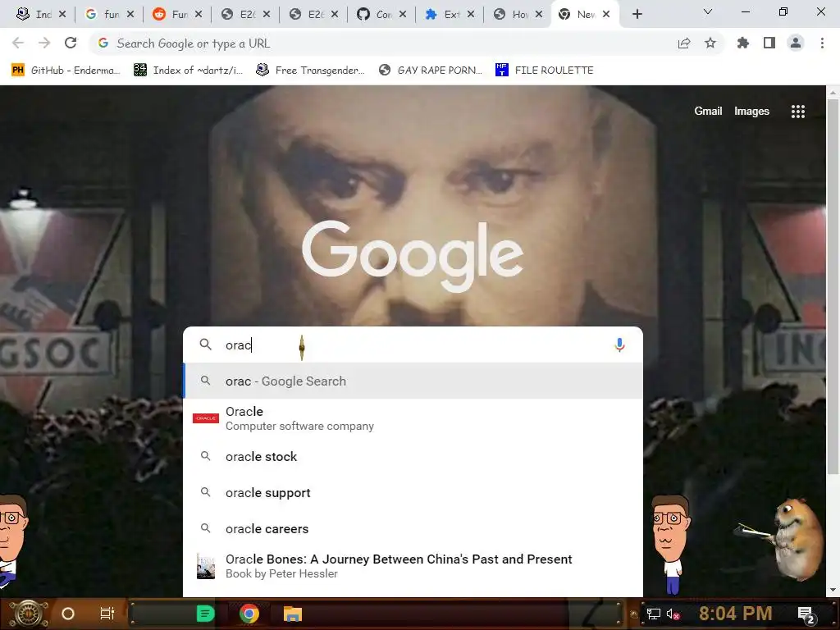The width and height of the screenshot is (840, 630).
Task: Open a new tab with the plus button
Action: pyautogui.click(x=637, y=14)
